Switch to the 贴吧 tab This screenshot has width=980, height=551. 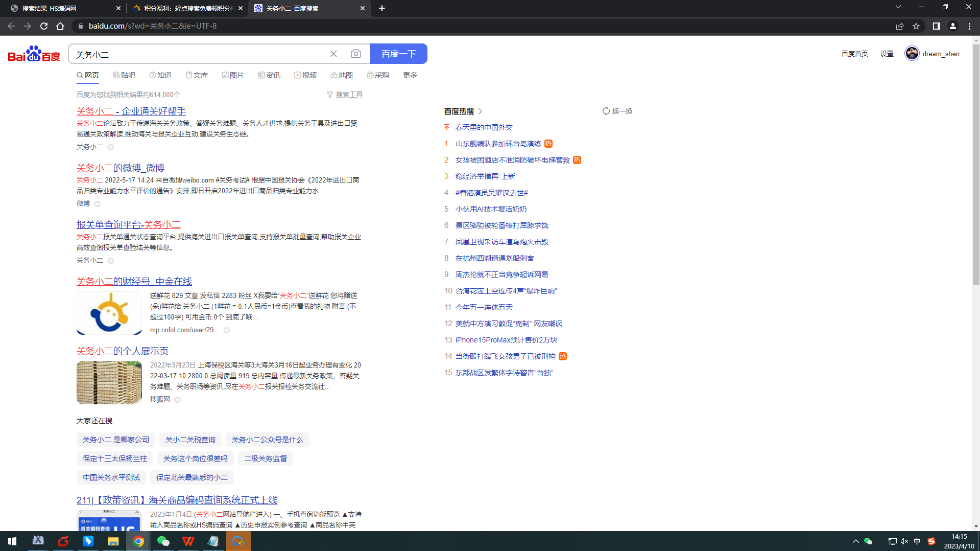124,75
